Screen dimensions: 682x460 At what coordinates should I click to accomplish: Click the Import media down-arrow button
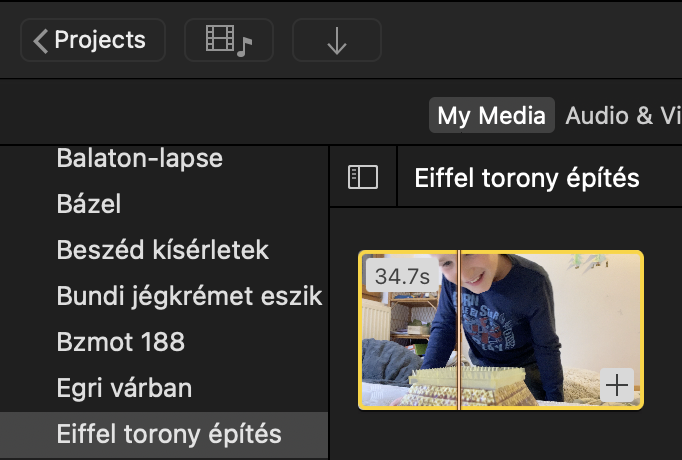coord(336,40)
